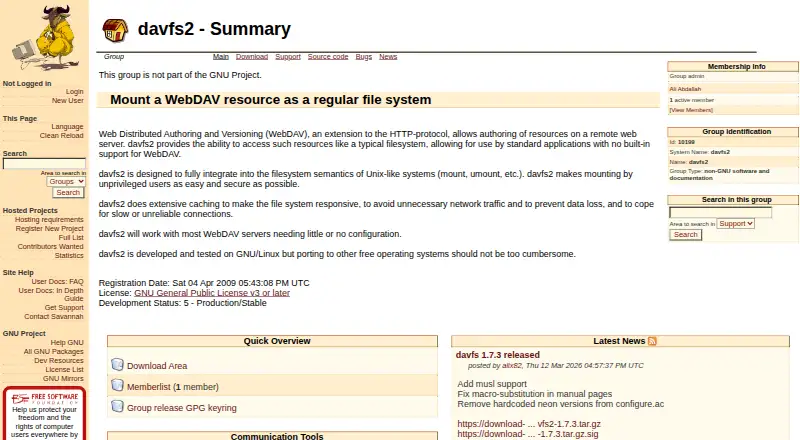This screenshot has height=440, width=800.
Task: Open the Download menu item
Action: coord(252,57)
